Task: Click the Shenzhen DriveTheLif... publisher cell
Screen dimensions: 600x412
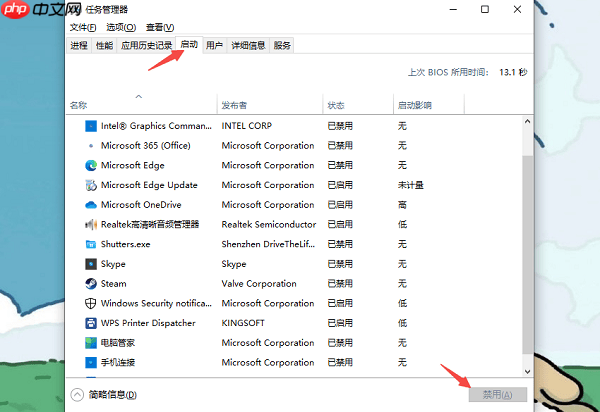Action: (268, 244)
